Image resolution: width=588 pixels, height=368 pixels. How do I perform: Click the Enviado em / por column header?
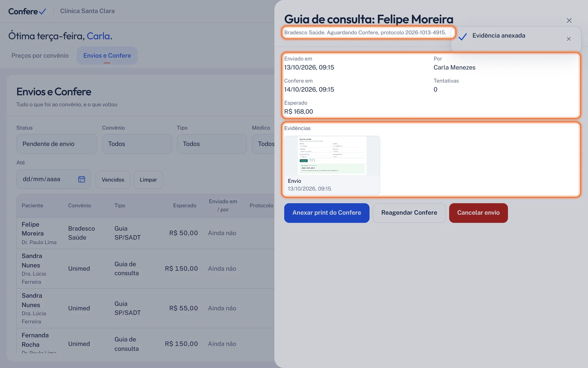[x=223, y=205]
